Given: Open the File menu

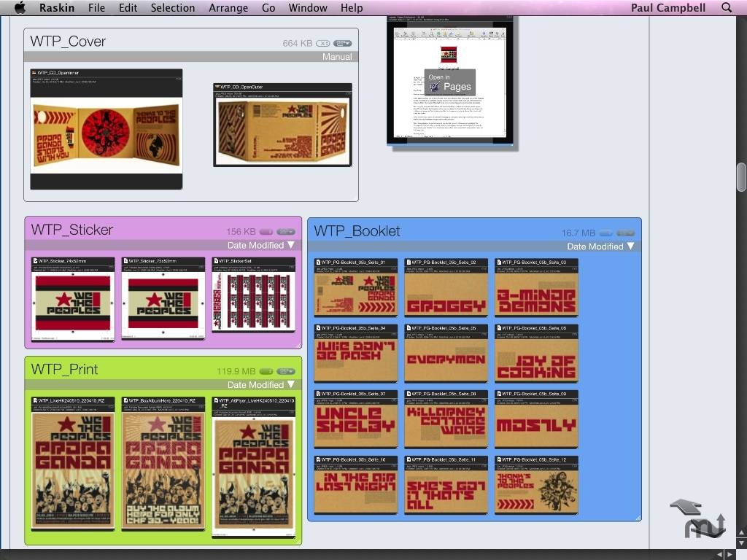Looking at the screenshot, I should click(97, 7).
